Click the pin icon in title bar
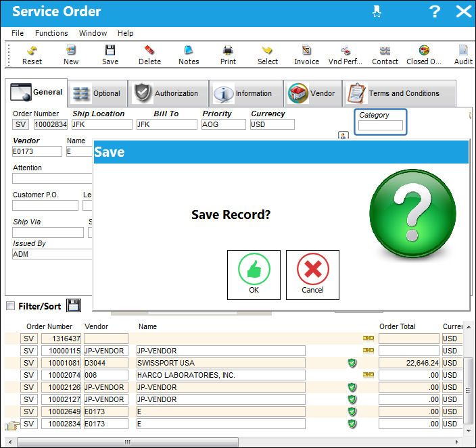 tap(377, 11)
